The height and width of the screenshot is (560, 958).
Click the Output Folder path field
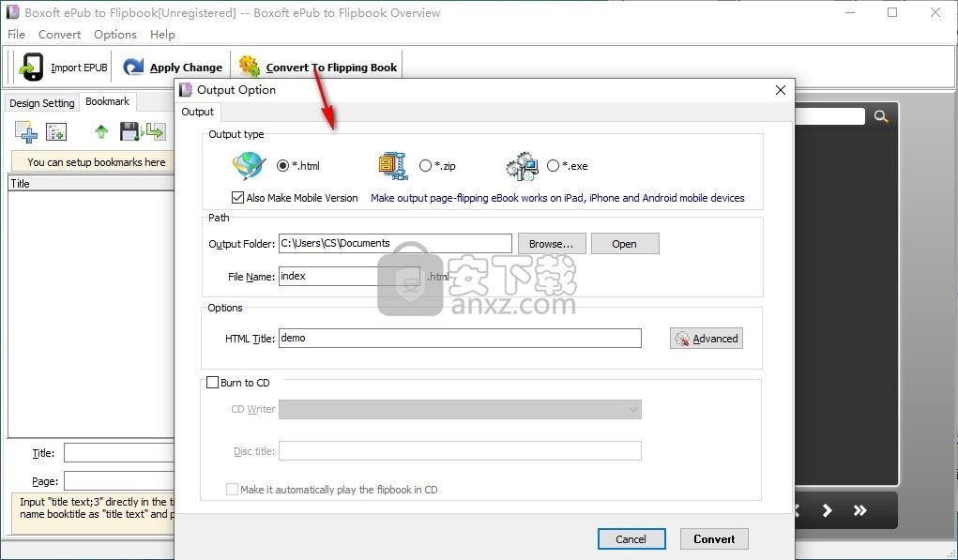395,243
